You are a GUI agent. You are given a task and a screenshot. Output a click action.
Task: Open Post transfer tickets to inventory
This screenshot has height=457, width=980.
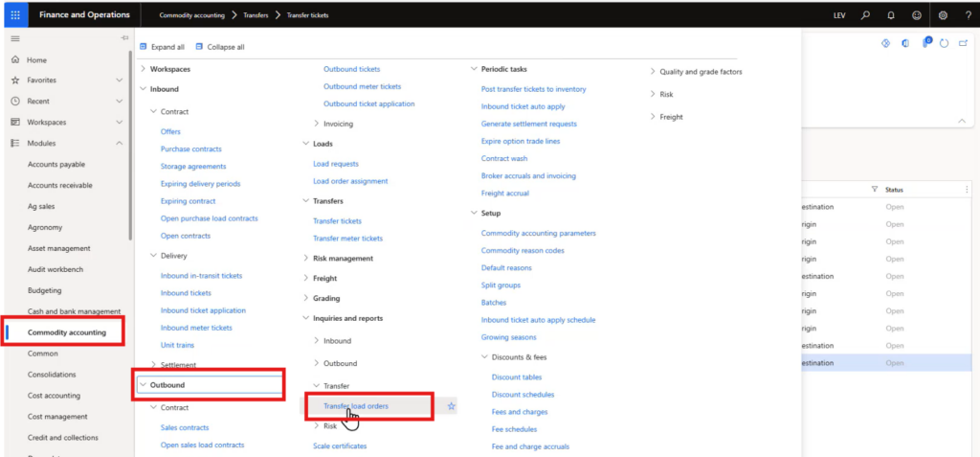[x=534, y=89]
